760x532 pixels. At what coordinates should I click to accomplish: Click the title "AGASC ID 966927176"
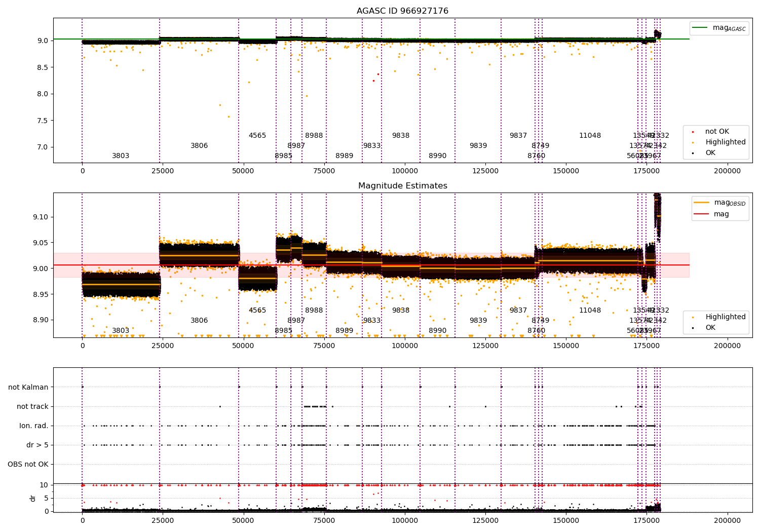point(402,11)
